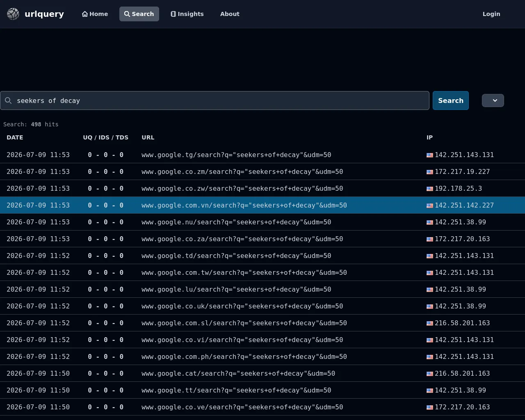Click IP address 172.217.19.227
Image resolution: width=525 pixels, height=420 pixels.
tap(462, 172)
